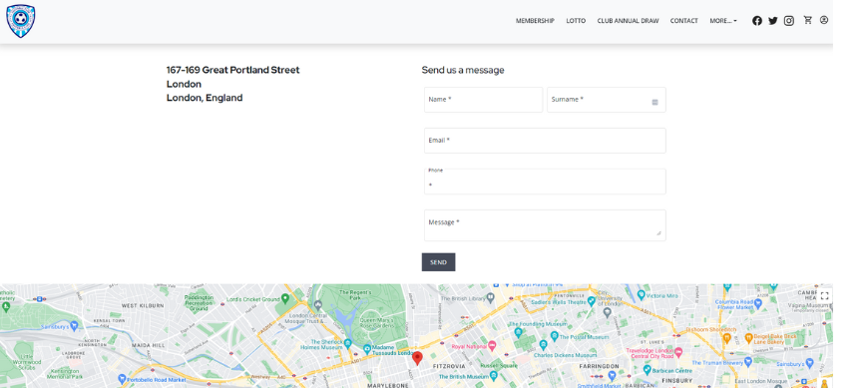Select the British Museum marker
This screenshot has height=388, width=868.
click(x=494, y=376)
